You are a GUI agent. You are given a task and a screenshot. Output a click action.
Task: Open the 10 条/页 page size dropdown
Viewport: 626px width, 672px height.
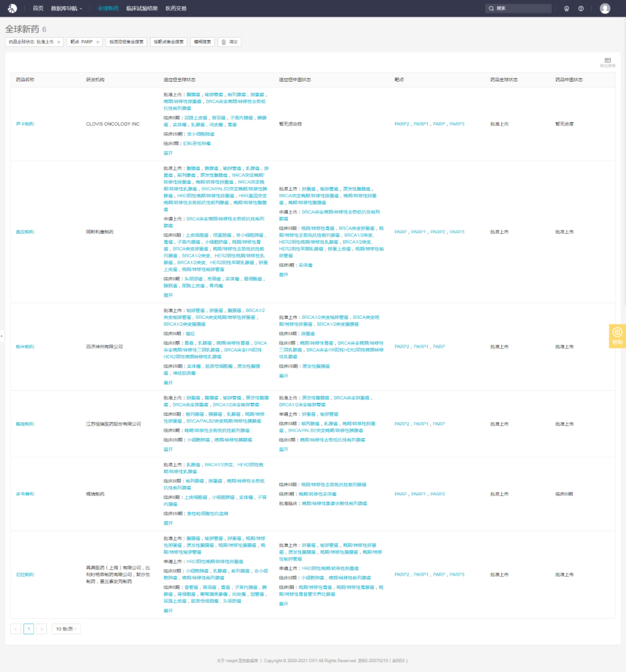click(x=66, y=629)
